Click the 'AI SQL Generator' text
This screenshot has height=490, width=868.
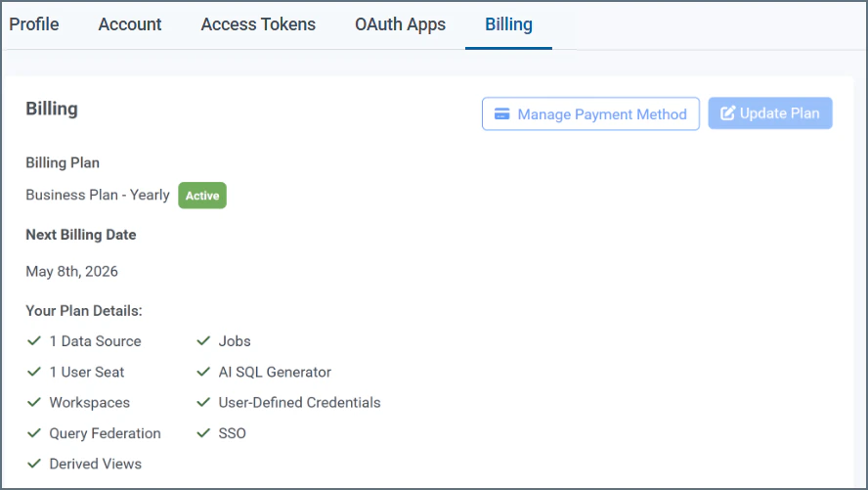click(x=275, y=372)
